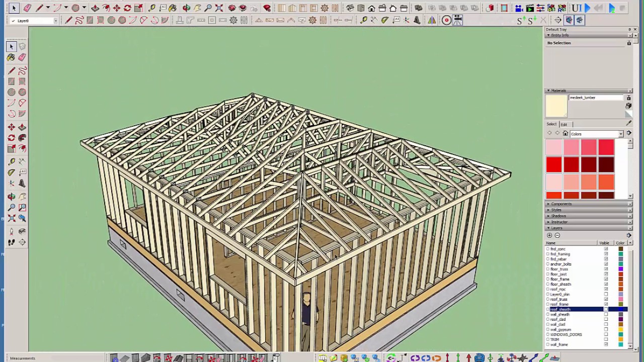Click the Color column header in Layers
The image size is (644, 362).
click(620, 243)
